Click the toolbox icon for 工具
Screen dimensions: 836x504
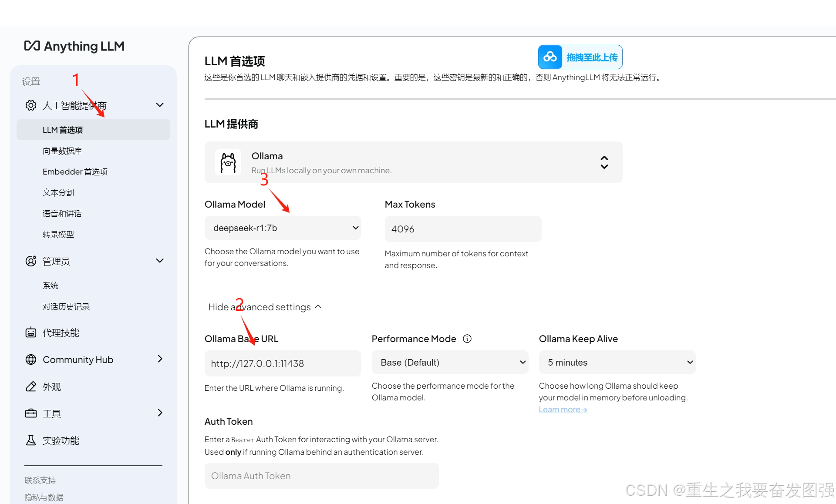(31, 413)
